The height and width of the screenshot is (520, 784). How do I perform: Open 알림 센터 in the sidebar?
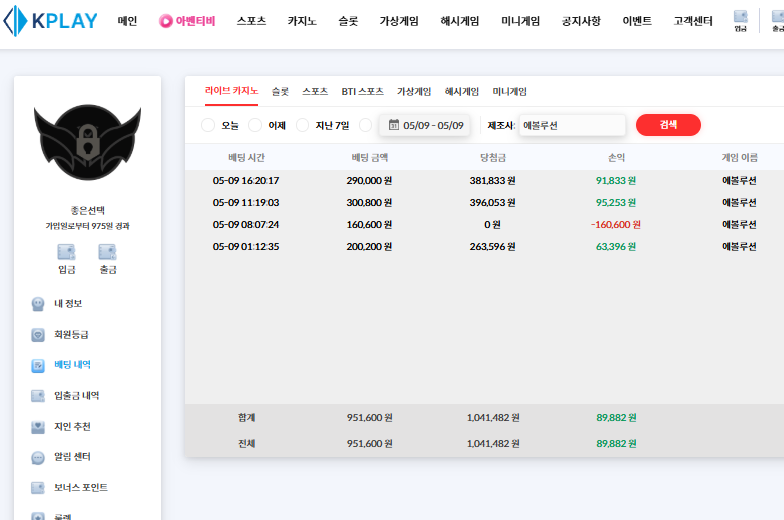72,457
